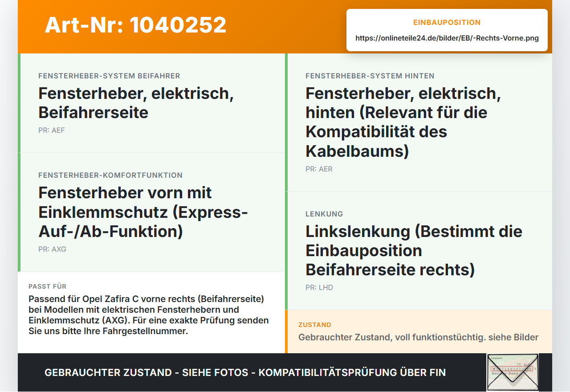
Task: Click the Art-Nr: 1040252 heading
Action: 135,25
